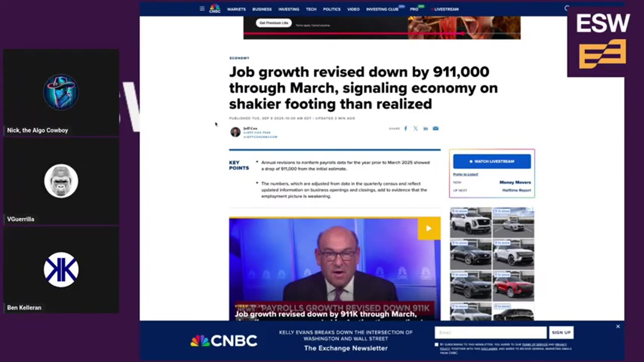The width and height of the screenshot is (644, 362).
Task: Click the Exchange Newsletter title text
Action: [346, 348]
